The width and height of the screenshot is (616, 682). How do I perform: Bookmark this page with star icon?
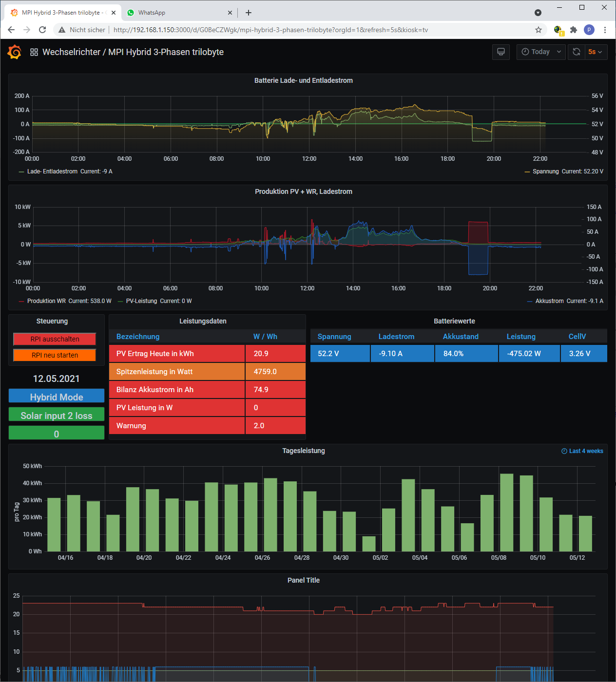click(539, 30)
